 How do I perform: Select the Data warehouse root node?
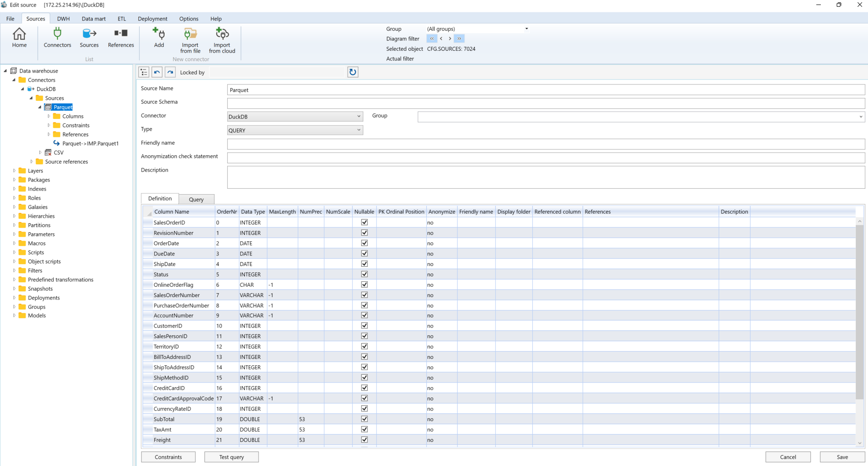(39, 71)
